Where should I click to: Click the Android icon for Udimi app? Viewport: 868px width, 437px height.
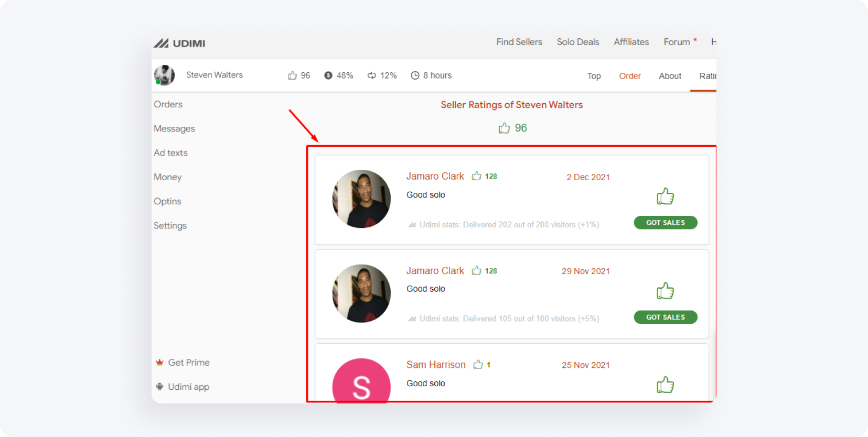tap(159, 387)
